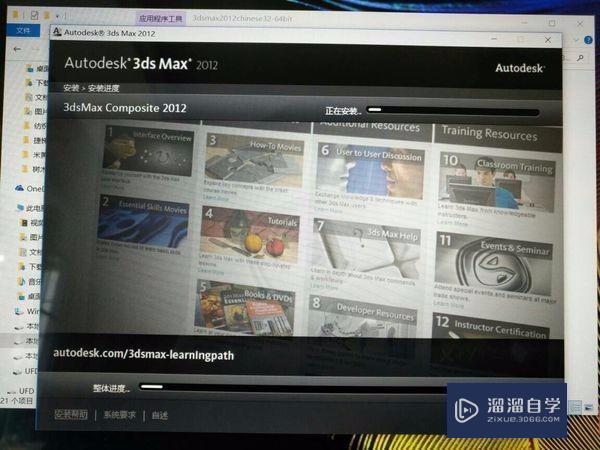This screenshot has width=600, height=450.
Task: Open the 安装帮助 installation help link
Action: pyautogui.click(x=71, y=414)
